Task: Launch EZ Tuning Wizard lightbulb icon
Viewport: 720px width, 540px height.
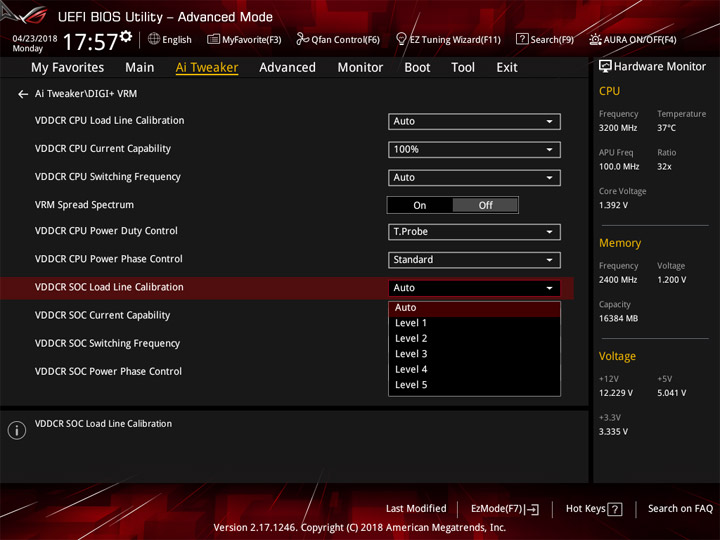Action: (401, 39)
